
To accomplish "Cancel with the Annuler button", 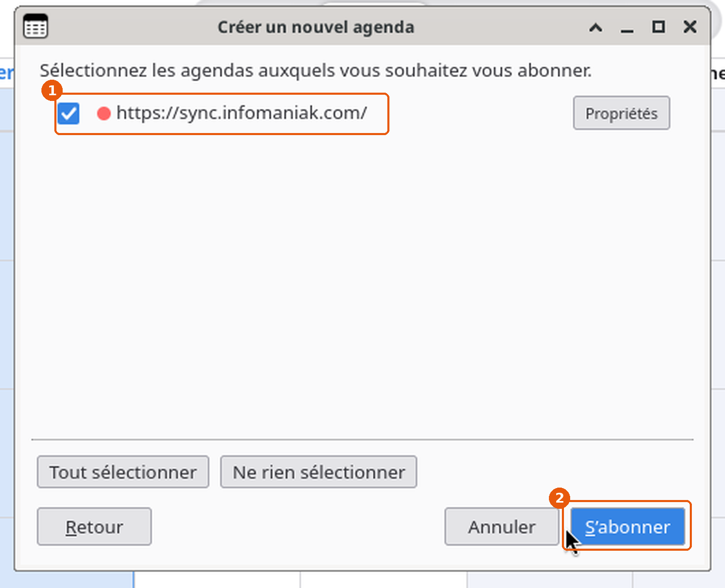I will tap(501, 526).
